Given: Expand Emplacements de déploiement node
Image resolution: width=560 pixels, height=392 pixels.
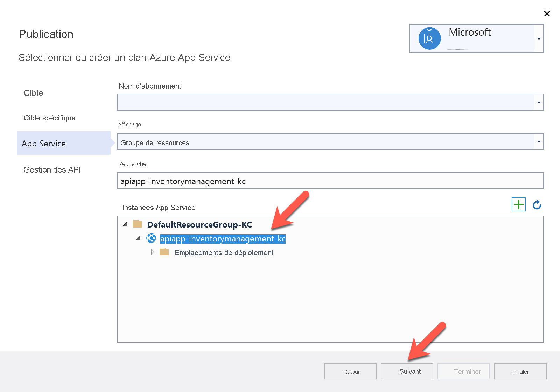Looking at the screenshot, I should coord(153,252).
